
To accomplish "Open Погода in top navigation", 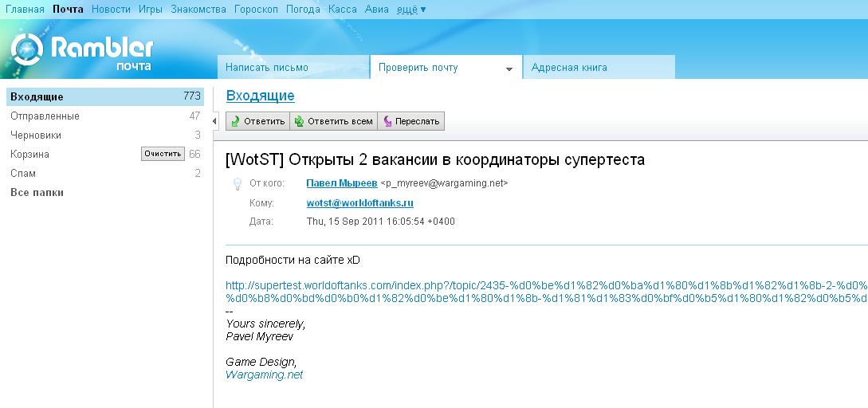I will [x=304, y=10].
